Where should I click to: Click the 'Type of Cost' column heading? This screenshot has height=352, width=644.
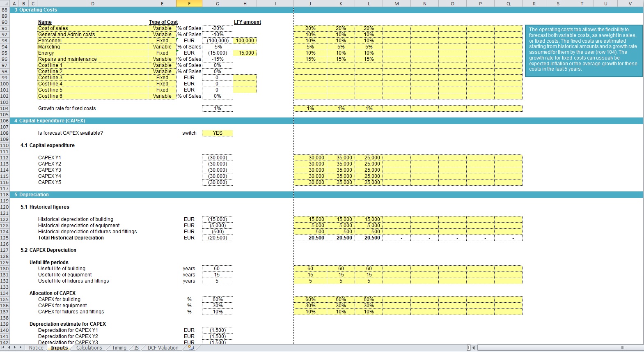[163, 22]
